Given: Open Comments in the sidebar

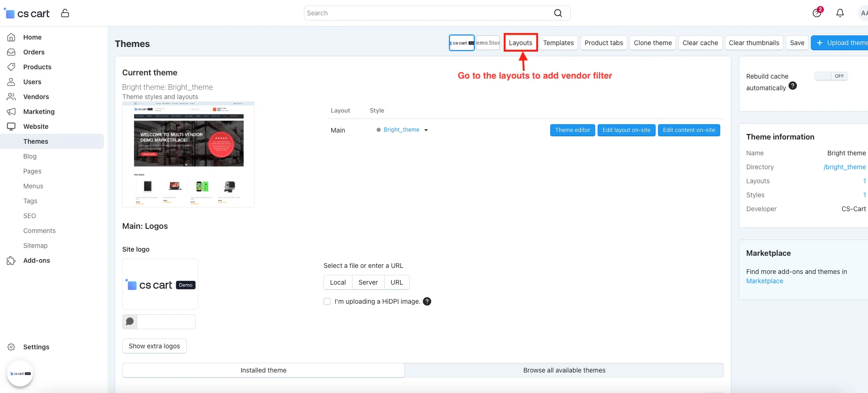Looking at the screenshot, I should (x=39, y=231).
